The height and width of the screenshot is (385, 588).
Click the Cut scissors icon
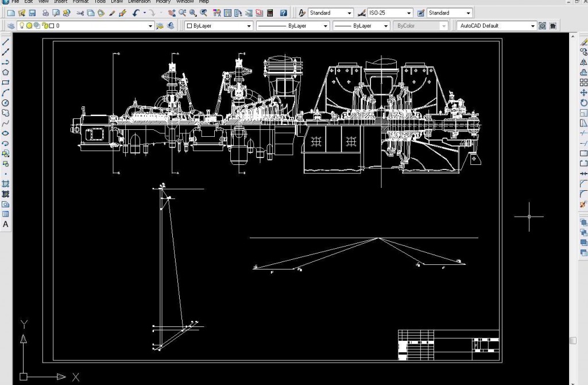(80, 13)
